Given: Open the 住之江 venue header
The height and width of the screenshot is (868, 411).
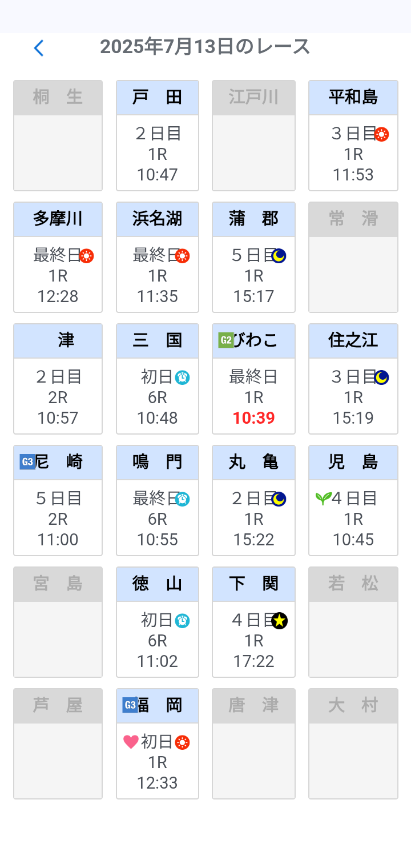Looking at the screenshot, I should (353, 341).
